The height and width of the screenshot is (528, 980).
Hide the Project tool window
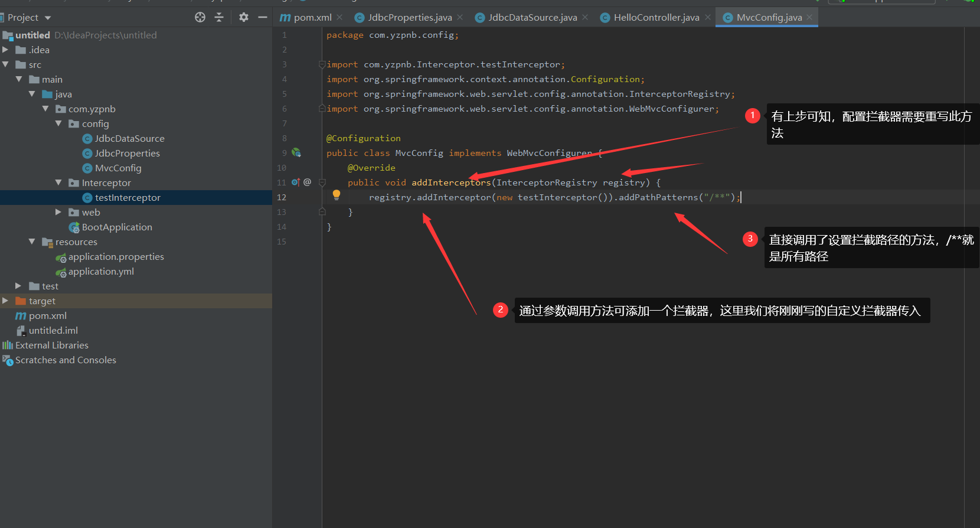(263, 18)
